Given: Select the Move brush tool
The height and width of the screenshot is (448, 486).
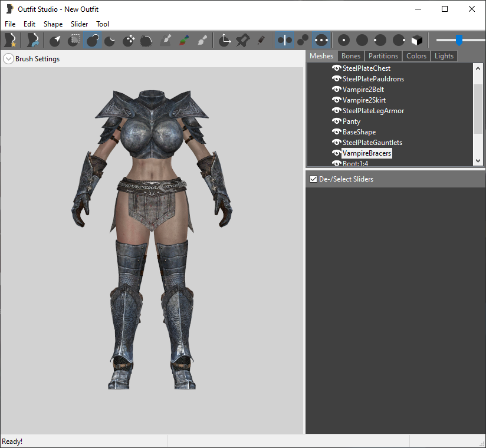Looking at the screenshot, I should [x=129, y=40].
